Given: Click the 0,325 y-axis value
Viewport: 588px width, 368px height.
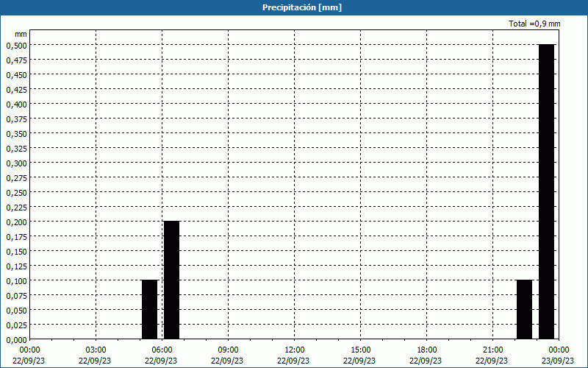Looking at the screenshot, I should (x=16, y=149).
